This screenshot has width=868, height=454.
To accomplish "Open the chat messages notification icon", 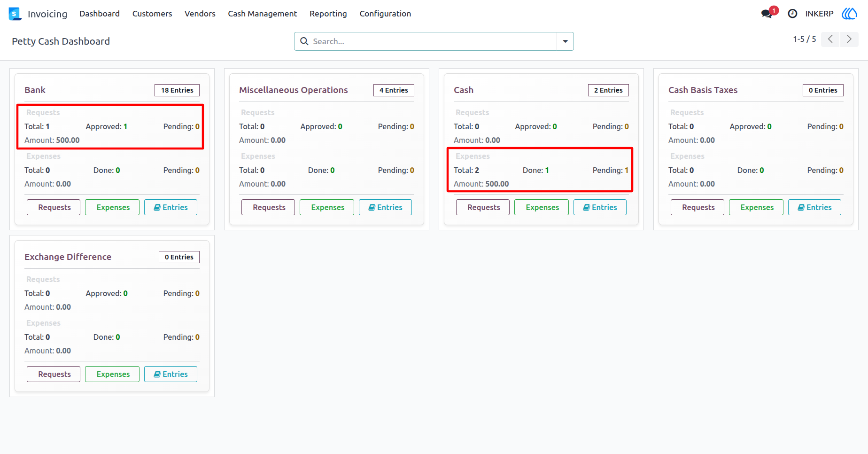I will pos(767,14).
